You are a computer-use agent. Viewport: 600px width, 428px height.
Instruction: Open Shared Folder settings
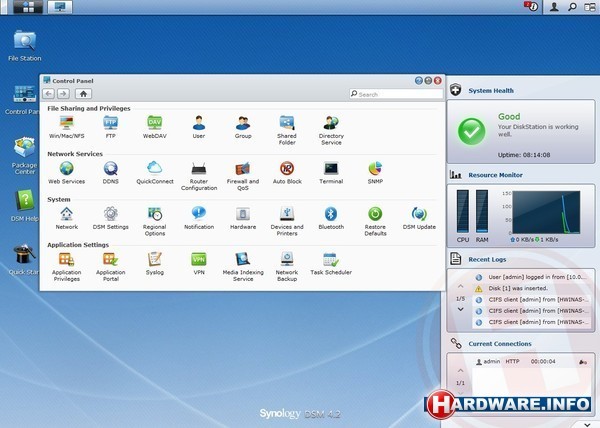(x=287, y=130)
